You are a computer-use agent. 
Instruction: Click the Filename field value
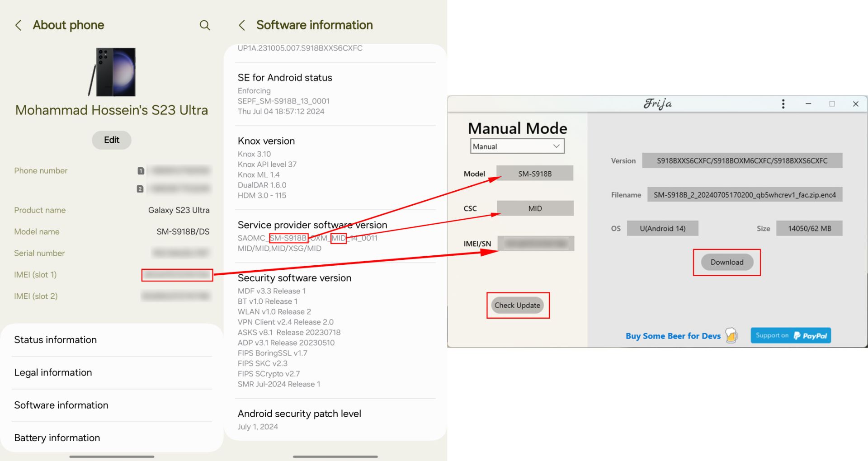click(745, 195)
